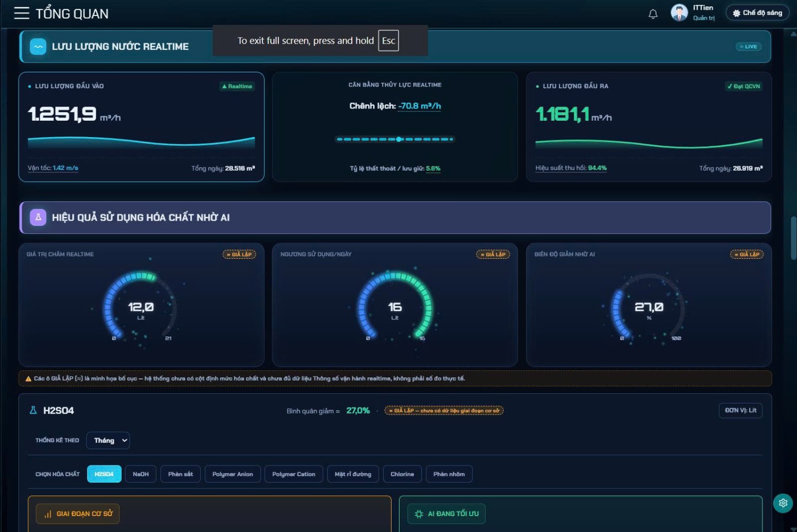The width and height of the screenshot is (797, 532).
Task: Open the Tháng statistics period dropdown
Action: pyautogui.click(x=108, y=441)
